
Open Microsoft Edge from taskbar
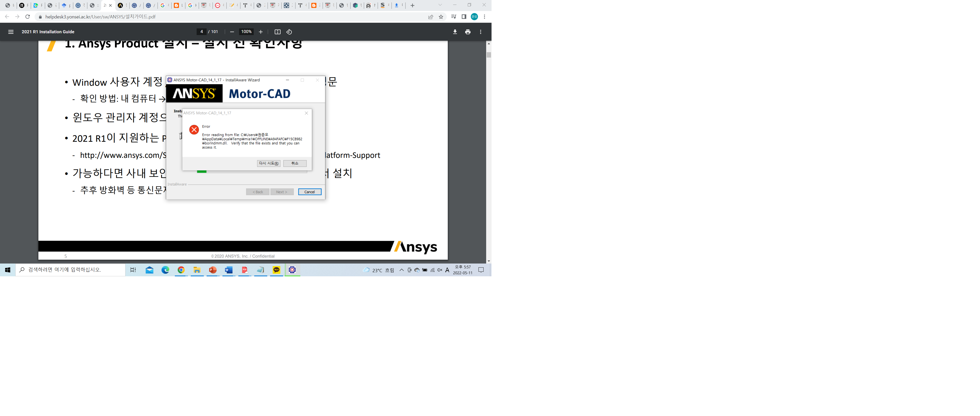[x=165, y=270]
